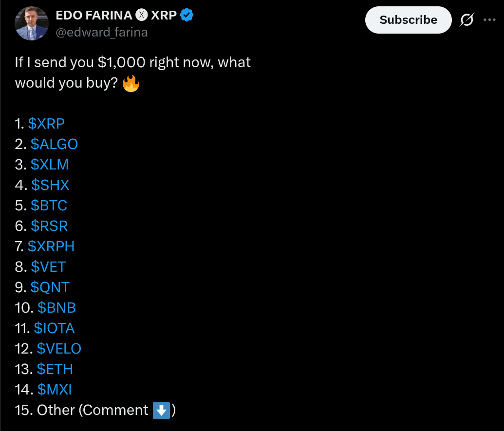Click the down arrow emoji by Comment
The image size is (504, 431).
(161, 410)
